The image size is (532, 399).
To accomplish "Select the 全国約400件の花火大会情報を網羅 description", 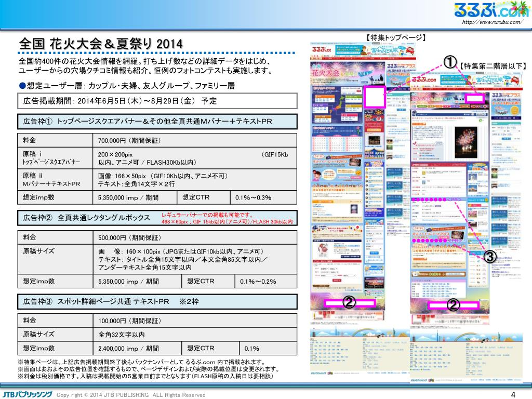I will [146, 66].
